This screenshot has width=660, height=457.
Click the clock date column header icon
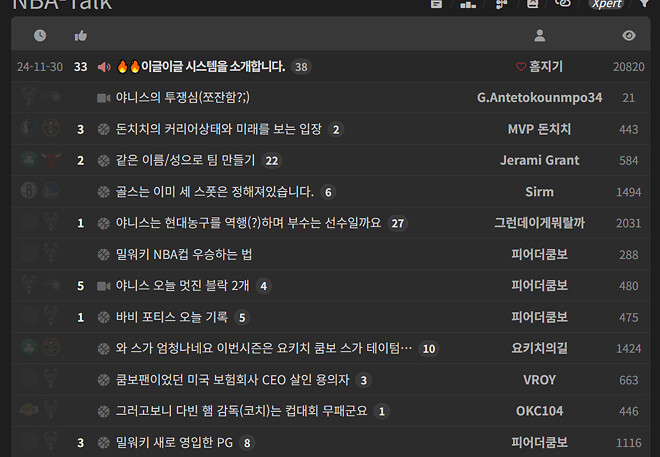[40, 35]
